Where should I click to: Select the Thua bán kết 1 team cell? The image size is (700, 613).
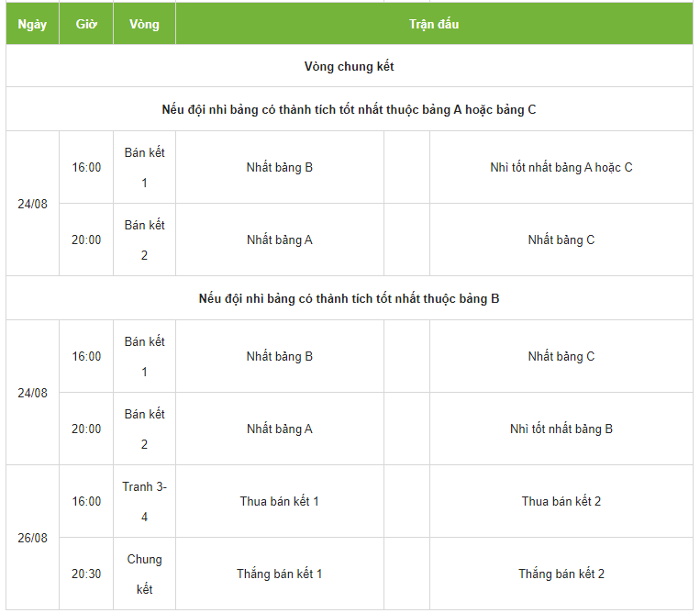point(279,501)
